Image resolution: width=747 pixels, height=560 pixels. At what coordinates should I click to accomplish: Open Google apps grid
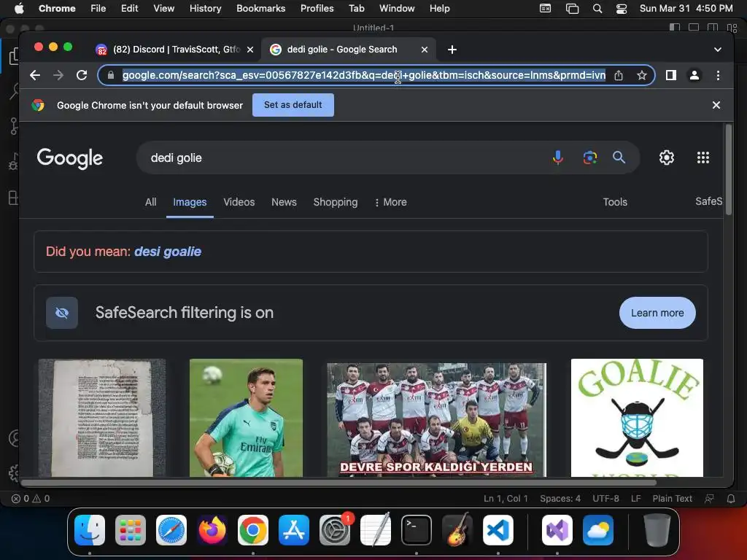(x=703, y=157)
